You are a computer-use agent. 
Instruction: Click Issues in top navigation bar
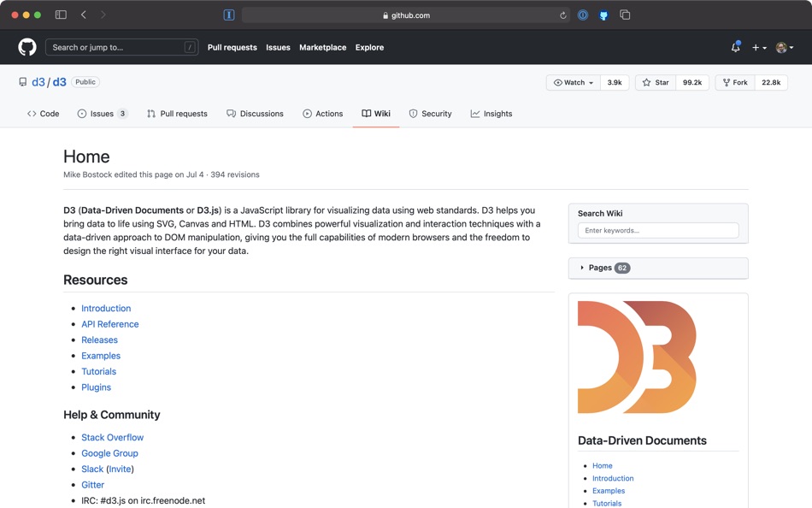point(278,47)
